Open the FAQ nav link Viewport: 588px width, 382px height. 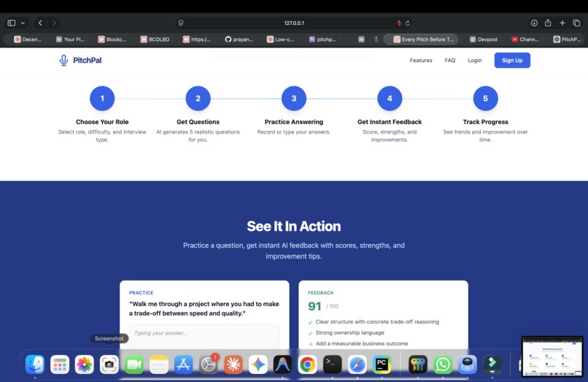450,60
